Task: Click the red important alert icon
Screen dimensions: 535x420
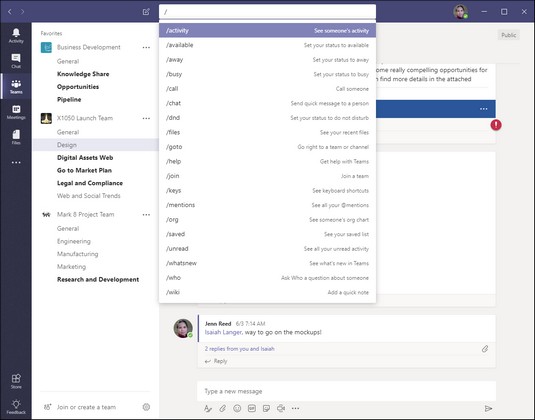Action: coord(496,125)
